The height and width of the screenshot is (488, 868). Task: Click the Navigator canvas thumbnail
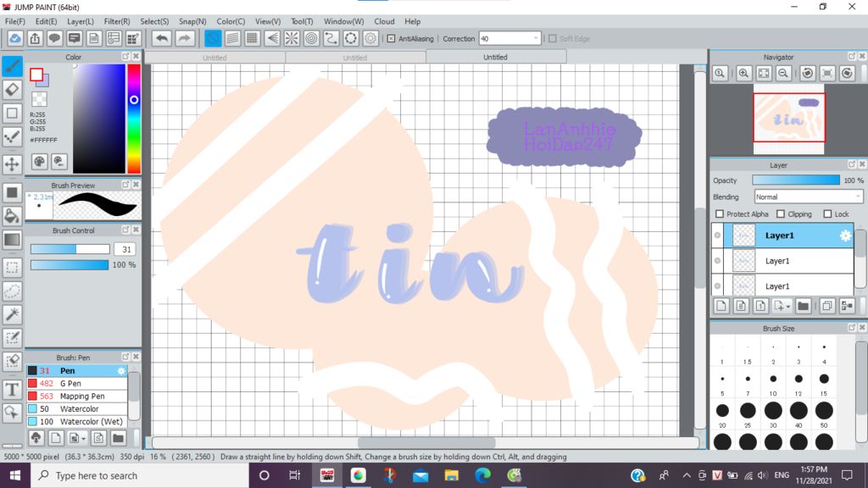tap(789, 118)
